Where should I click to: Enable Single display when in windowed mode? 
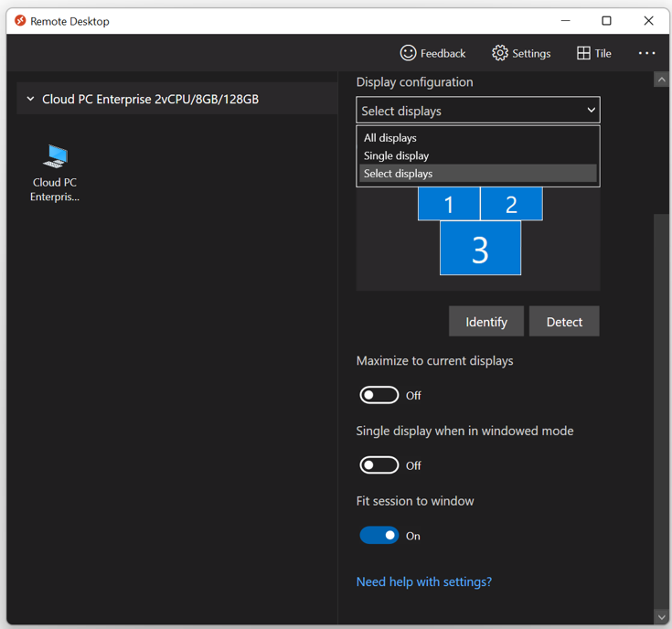(379, 465)
